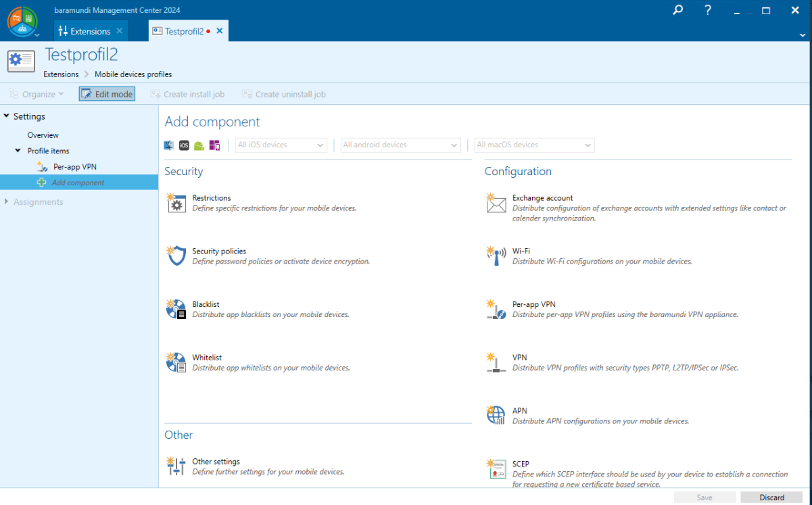Toggle Edit mode button
The image size is (812, 505).
coord(107,94)
